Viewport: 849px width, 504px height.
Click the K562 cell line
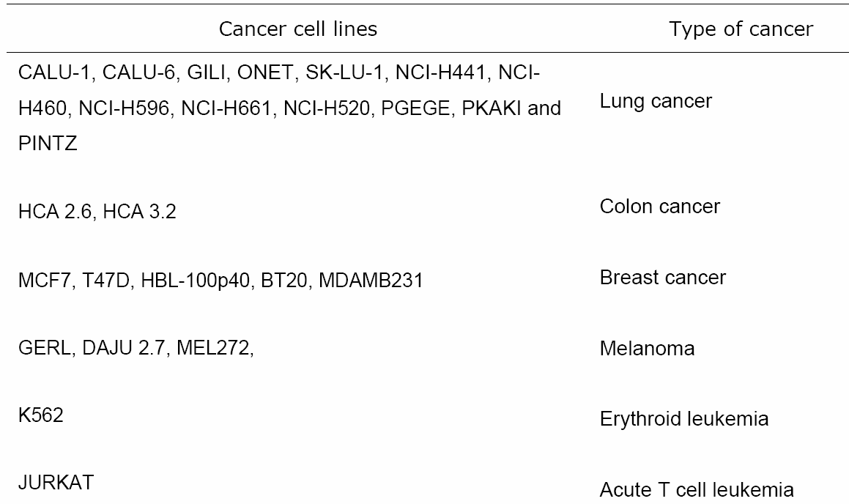pyautogui.click(x=40, y=415)
